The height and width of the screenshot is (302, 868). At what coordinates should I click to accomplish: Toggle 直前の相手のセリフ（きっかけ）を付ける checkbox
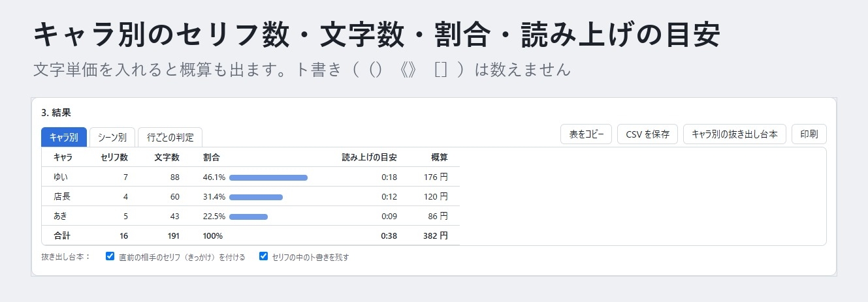point(110,256)
